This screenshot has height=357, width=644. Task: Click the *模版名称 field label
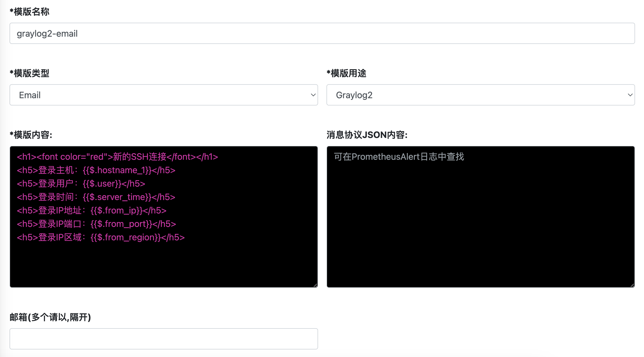30,12
